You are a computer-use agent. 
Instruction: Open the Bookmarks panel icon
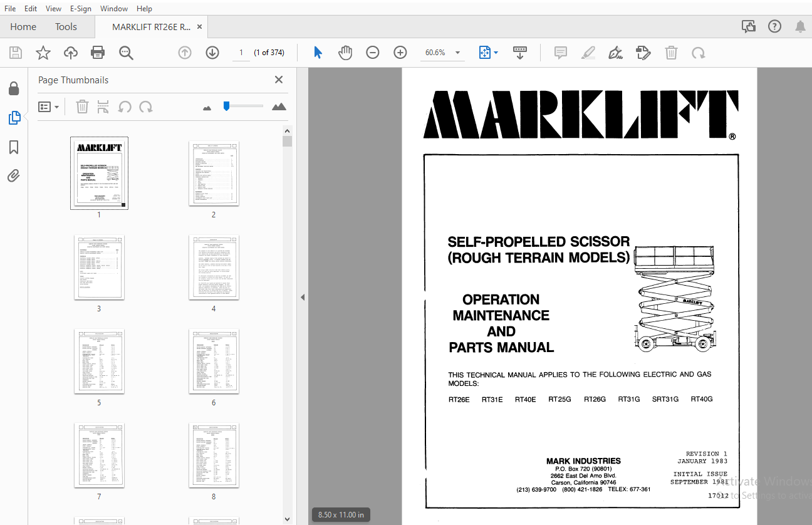tap(14, 147)
